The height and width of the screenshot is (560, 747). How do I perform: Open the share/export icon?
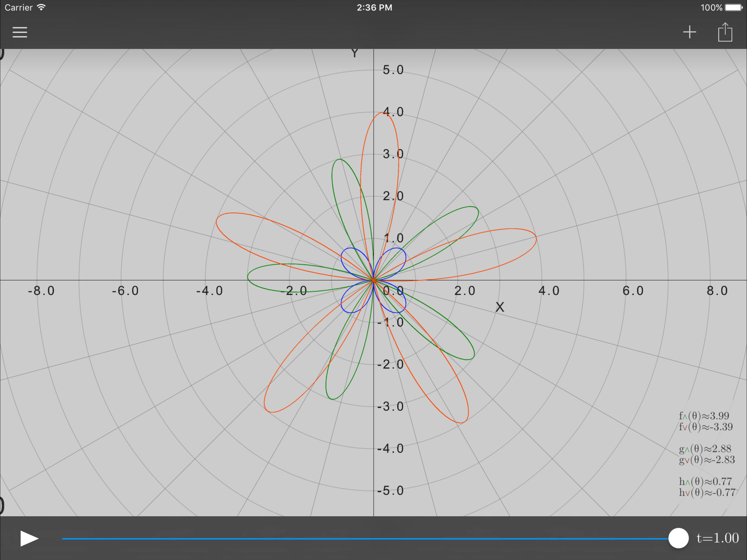click(x=725, y=33)
